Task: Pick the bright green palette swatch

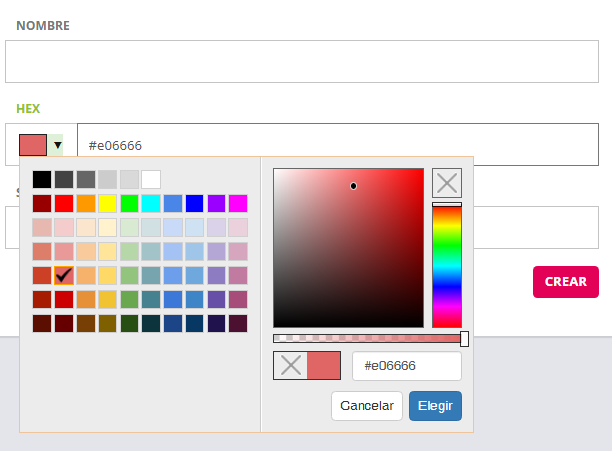Action: pos(129,204)
